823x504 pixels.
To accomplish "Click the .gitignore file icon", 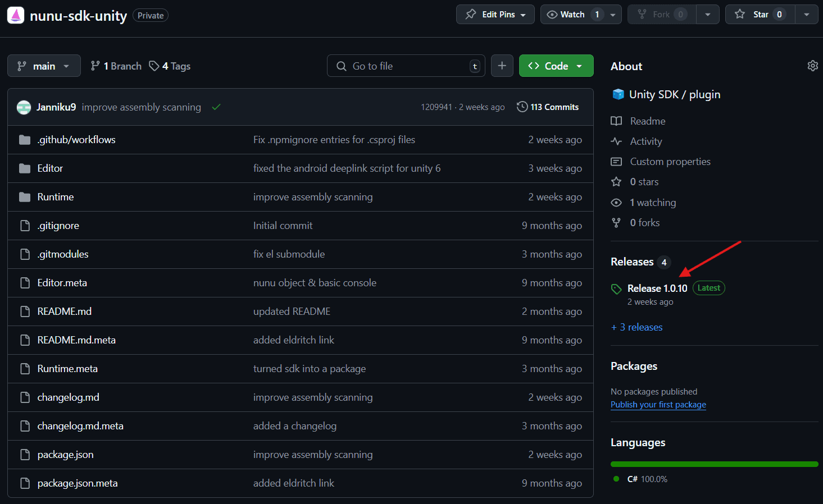I will 25,226.
